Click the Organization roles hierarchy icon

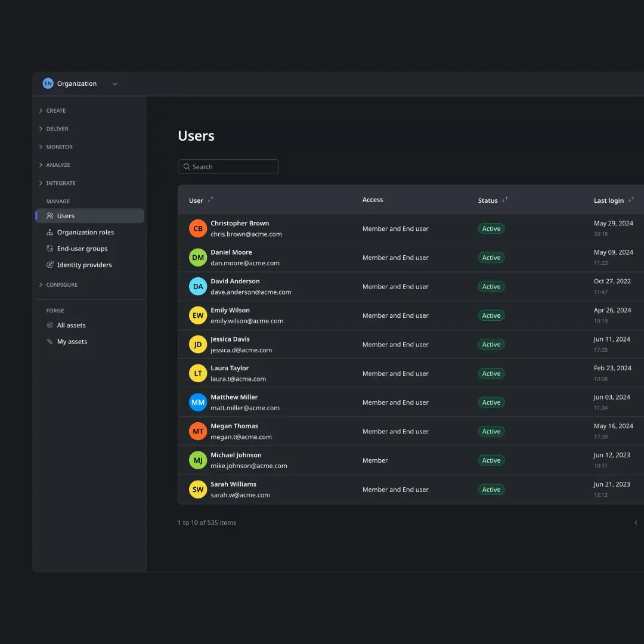coord(51,232)
